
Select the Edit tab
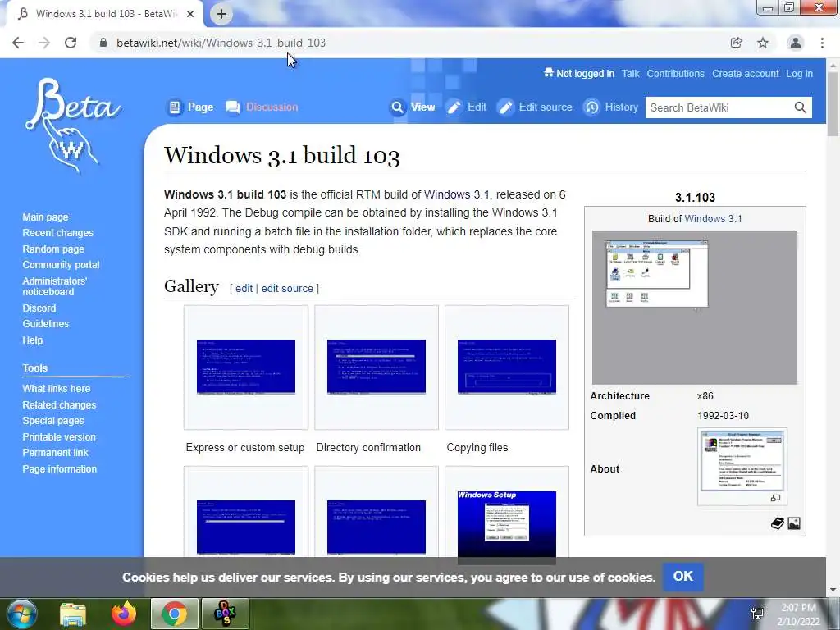[466, 107]
